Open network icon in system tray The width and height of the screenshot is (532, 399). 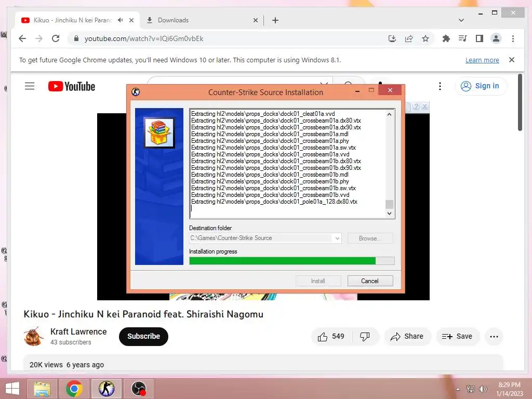(471, 389)
